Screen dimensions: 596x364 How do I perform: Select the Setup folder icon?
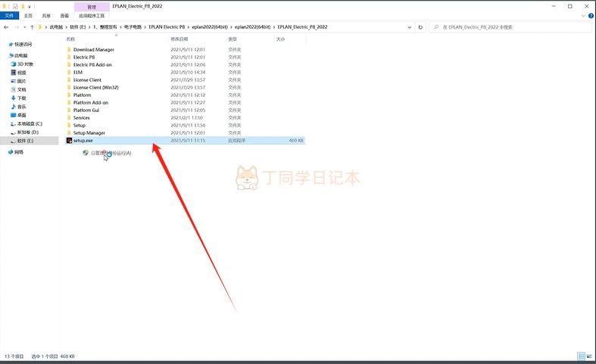[x=69, y=126]
